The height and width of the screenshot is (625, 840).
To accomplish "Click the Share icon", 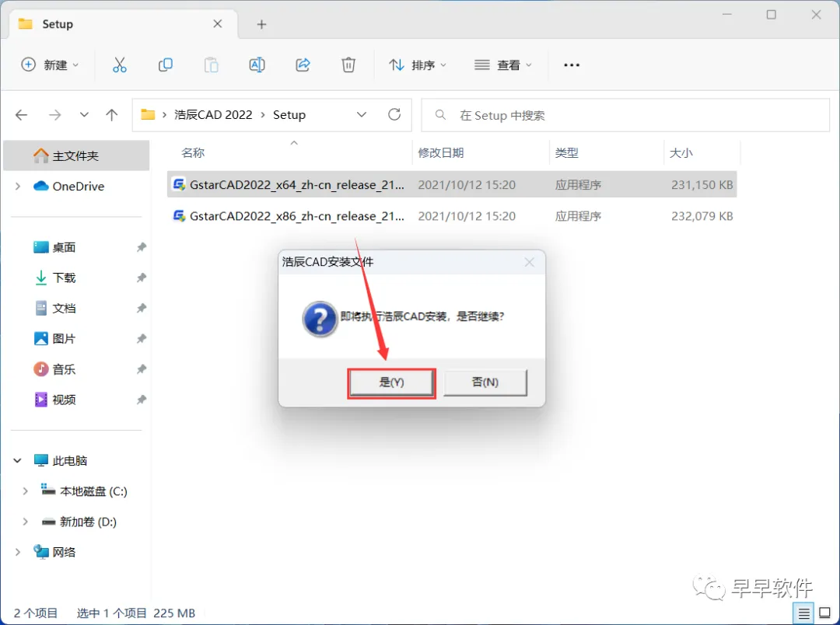I will (303, 65).
